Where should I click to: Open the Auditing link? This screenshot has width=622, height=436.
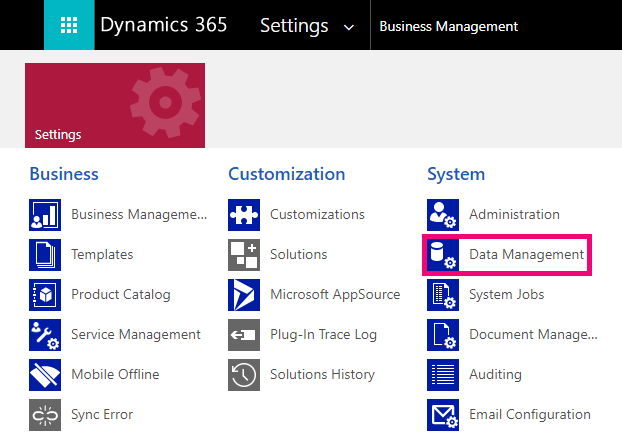pos(495,375)
